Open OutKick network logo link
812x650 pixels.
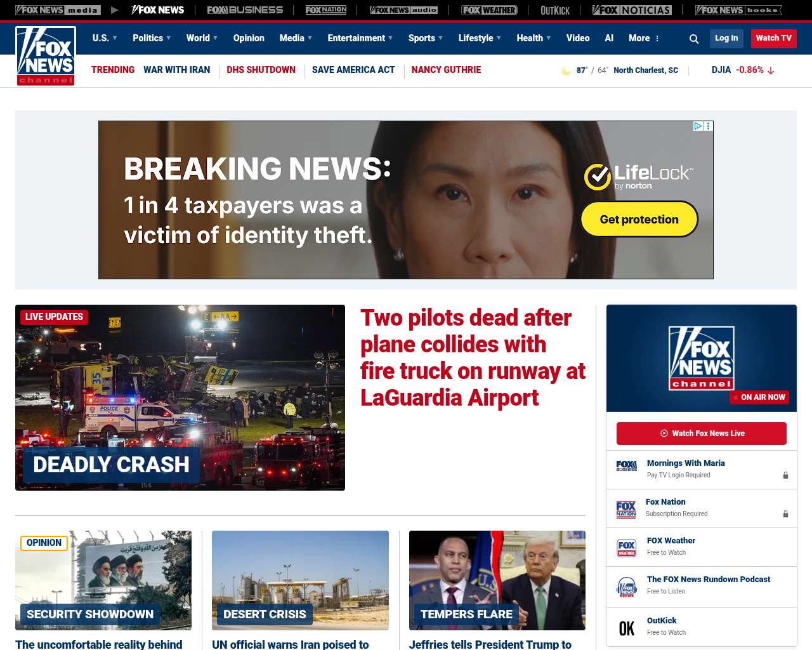pyautogui.click(x=555, y=10)
